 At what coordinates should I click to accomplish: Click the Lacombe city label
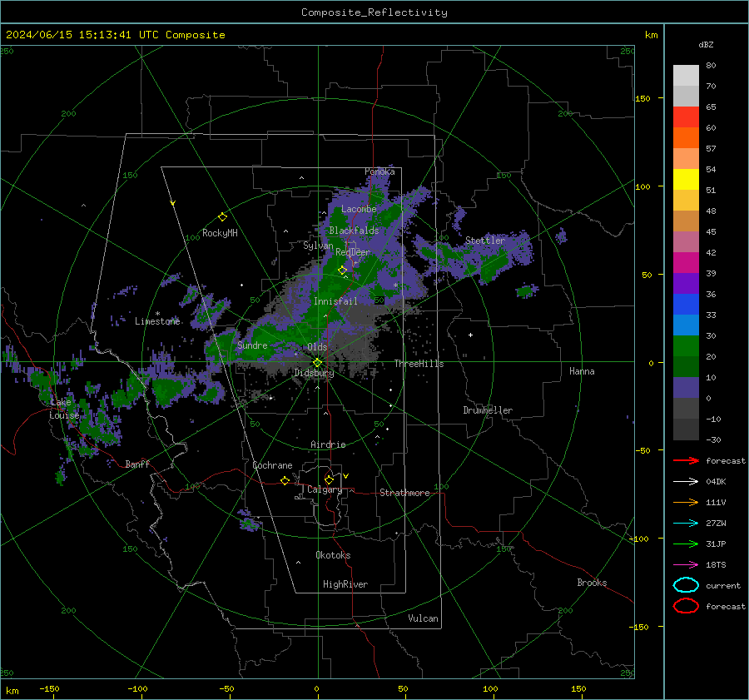click(359, 209)
